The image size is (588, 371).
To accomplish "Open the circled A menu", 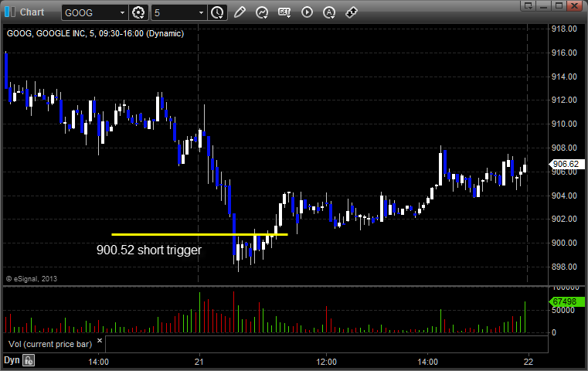I will click(329, 12).
